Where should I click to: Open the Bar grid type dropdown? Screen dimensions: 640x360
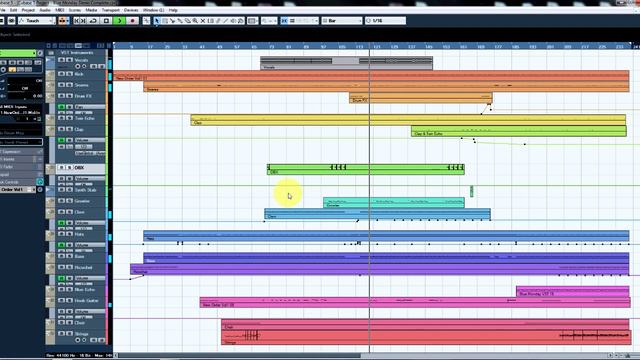click(x=342, y=20)
